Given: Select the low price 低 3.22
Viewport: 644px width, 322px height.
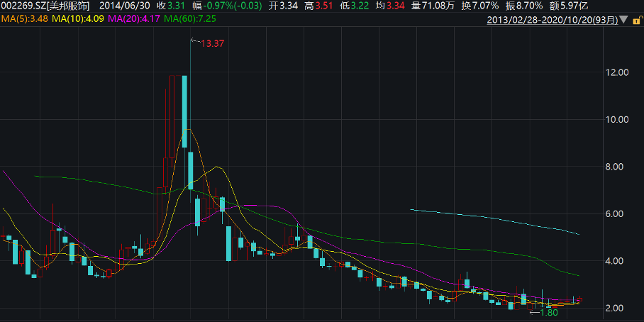Looking at the screenshot, I should [x=355, y=6].
